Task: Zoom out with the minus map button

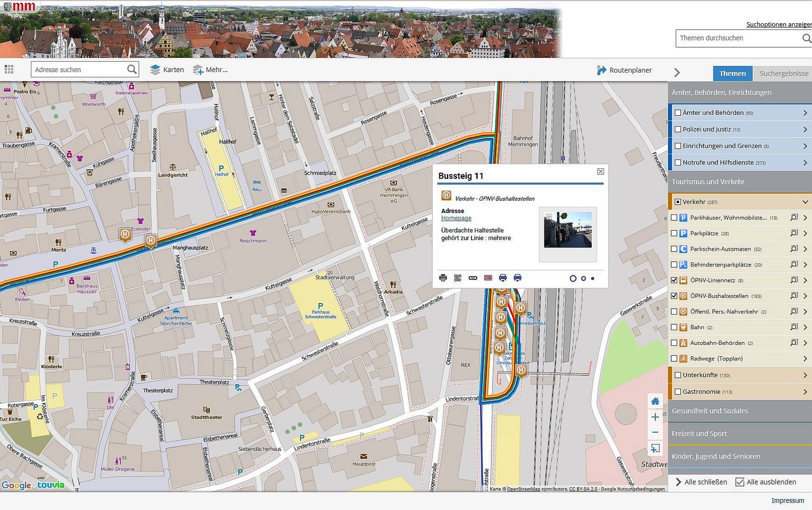Action: coord(655,432)
